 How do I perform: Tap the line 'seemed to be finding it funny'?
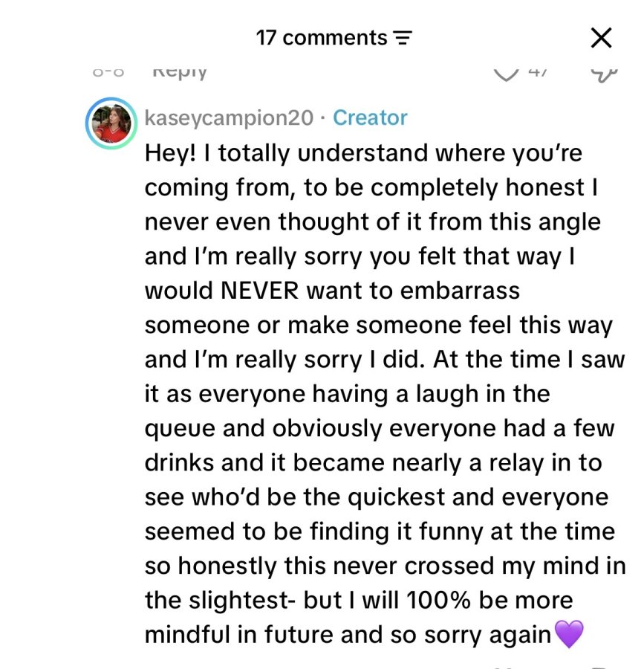pos(380,531)
